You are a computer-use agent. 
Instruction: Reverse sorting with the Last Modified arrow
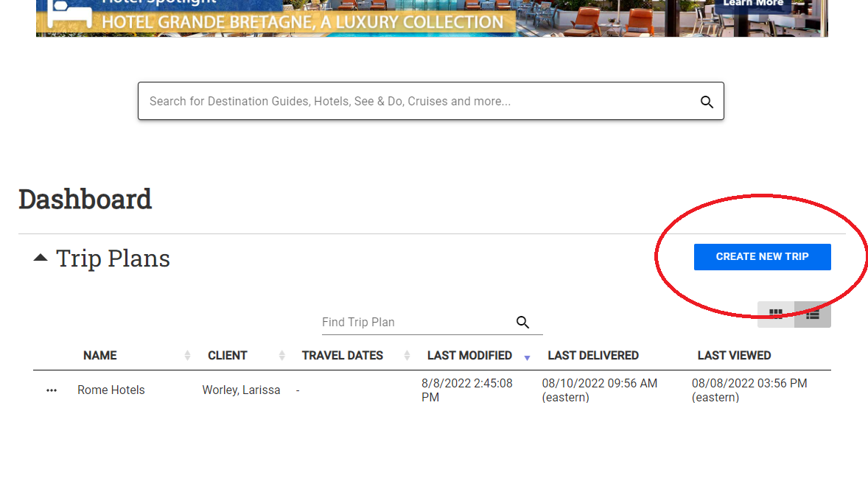pos(527,356)
